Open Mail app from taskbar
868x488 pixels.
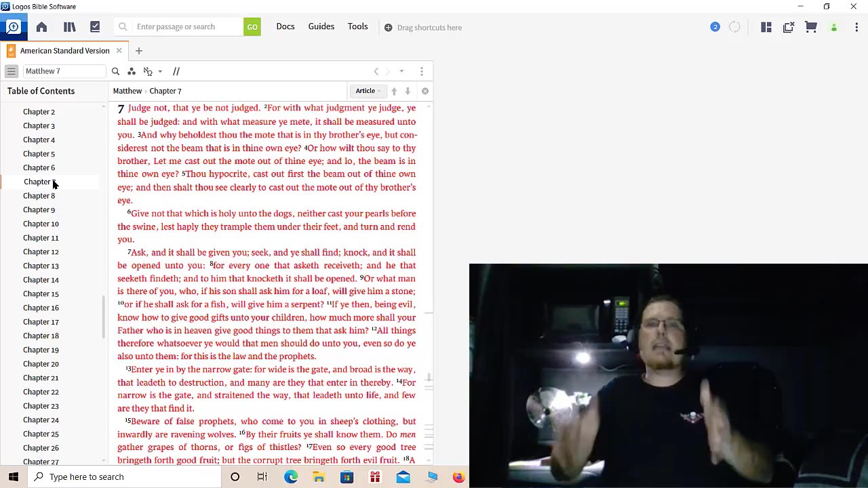coord(403,477)
